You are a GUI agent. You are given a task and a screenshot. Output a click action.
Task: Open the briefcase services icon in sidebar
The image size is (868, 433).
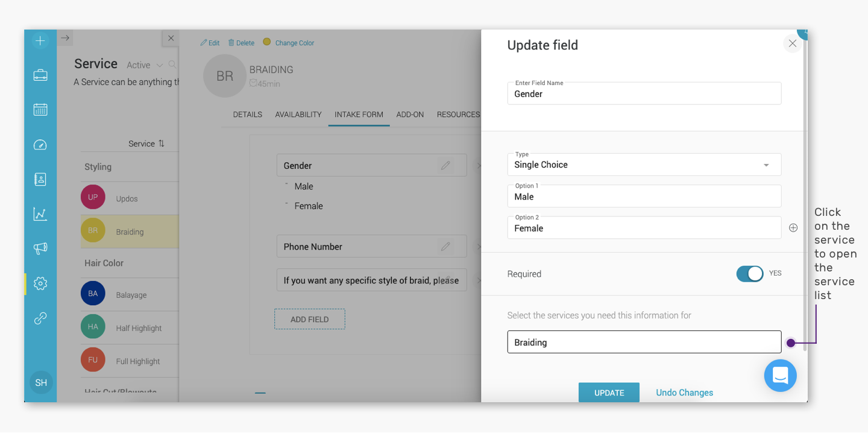point(40,75)
